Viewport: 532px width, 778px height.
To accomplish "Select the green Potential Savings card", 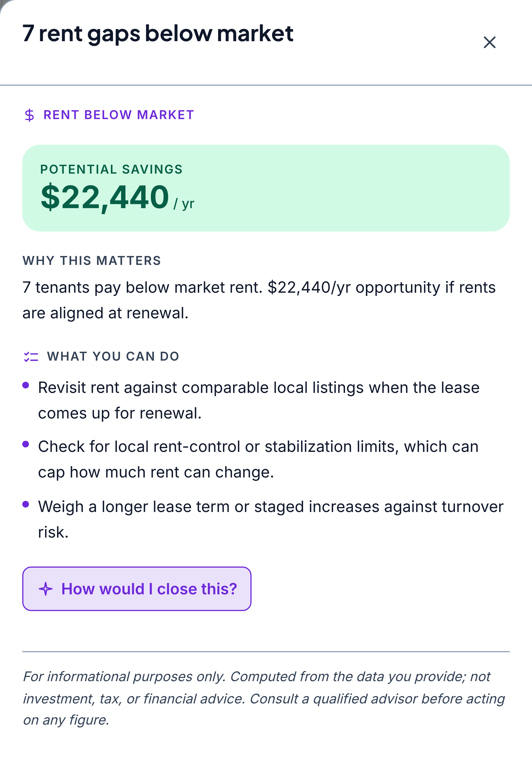I will [x=266, y=188].
